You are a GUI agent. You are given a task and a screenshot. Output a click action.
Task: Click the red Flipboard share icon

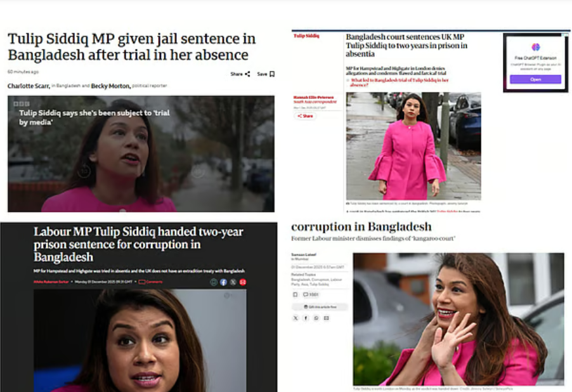point(243,282)
